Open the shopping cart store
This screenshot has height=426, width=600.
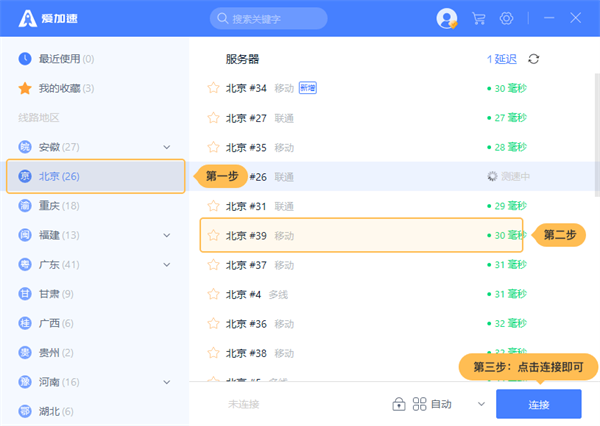(479, 19)
